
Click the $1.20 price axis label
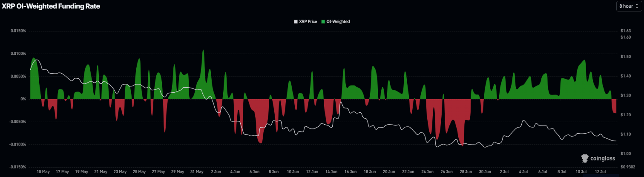pos(626,115)
